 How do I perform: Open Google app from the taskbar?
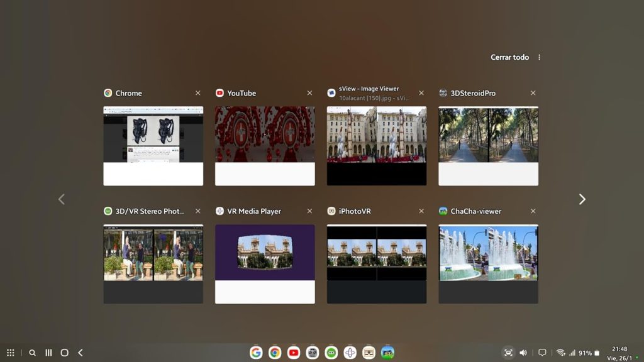(x=256, y=353)
